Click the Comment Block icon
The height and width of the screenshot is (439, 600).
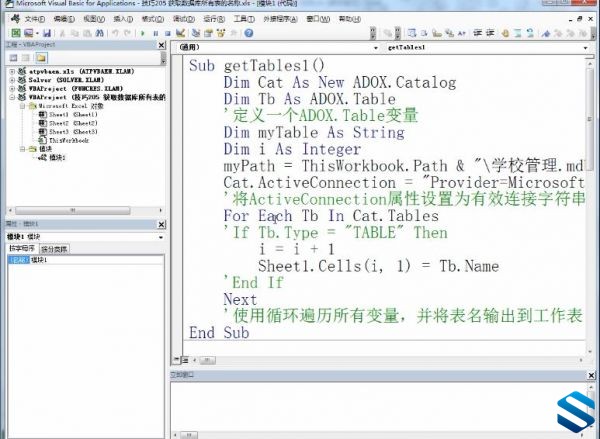[x=518, y=33]
